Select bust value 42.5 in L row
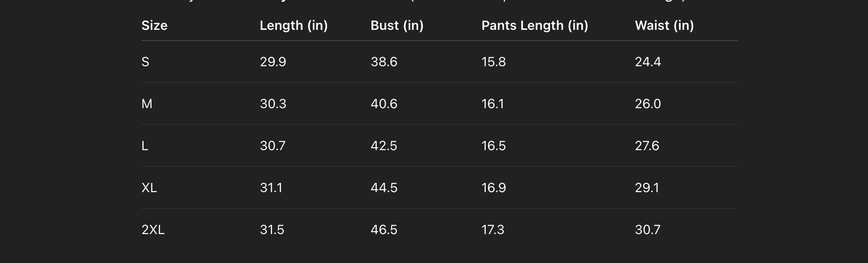Image resolution: width=868 pixels, height=263 pixels. [x=384, y=146]
